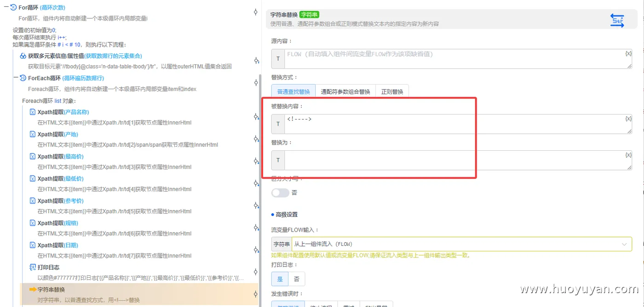
Task: Switch to 正则替换 mode
Action: (392, 91)
